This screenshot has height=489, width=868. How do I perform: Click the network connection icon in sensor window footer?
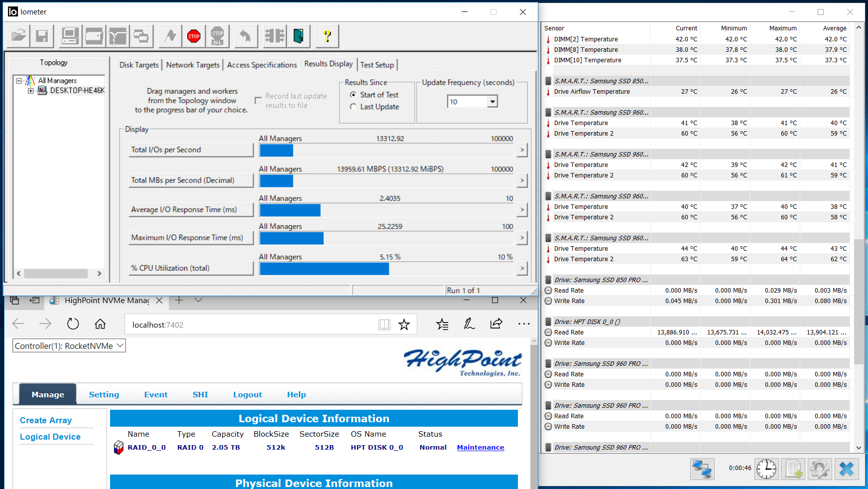(702, 469)
